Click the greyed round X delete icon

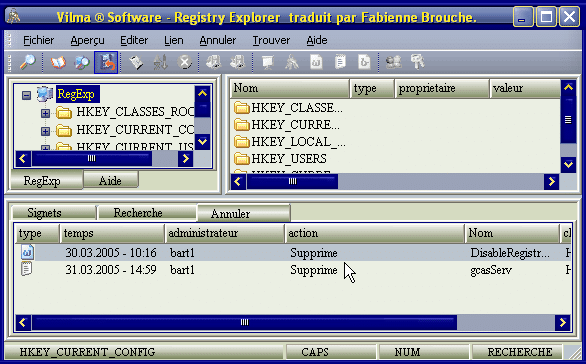[184, 62]
